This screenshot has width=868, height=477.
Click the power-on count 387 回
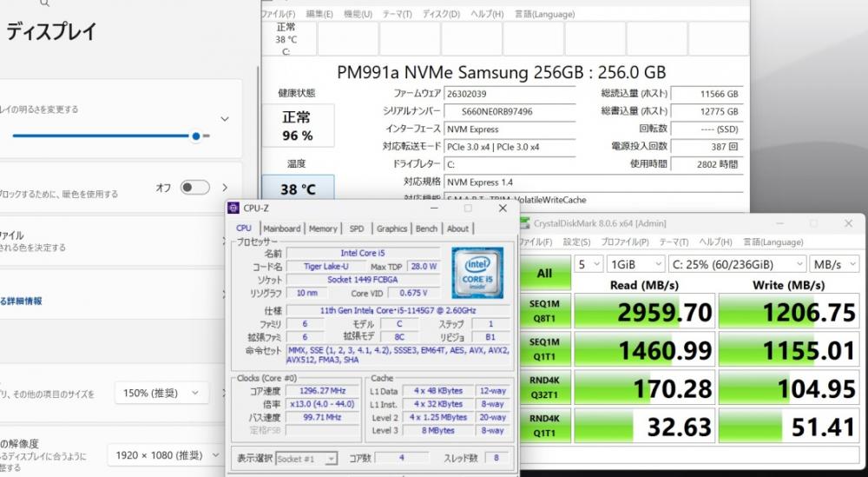coord(707,147)
